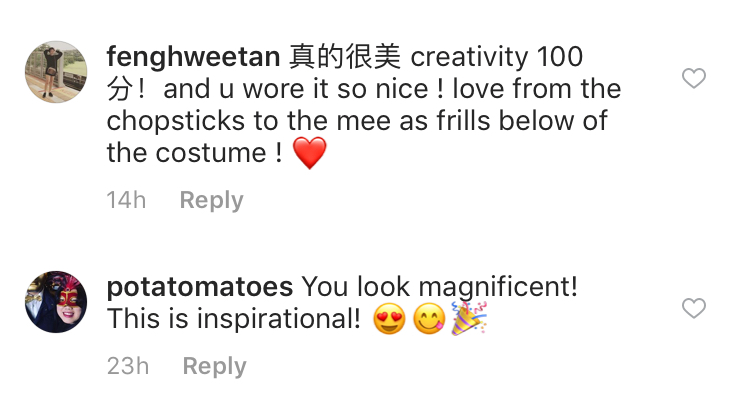Click the tongue-out yummy face emoji
Viewport: 750px width, 395px height.
click(429, 319)
